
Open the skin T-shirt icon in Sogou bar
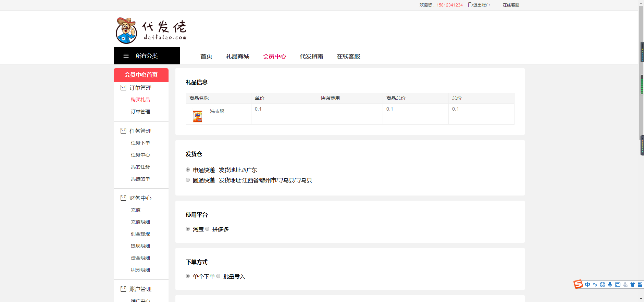tap(633, 285)
